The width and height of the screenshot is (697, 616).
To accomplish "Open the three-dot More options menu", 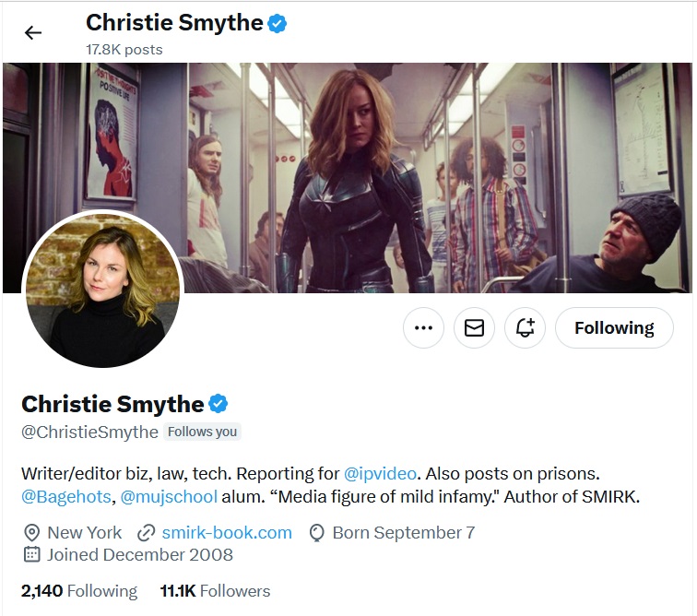I will coord(423,327).
